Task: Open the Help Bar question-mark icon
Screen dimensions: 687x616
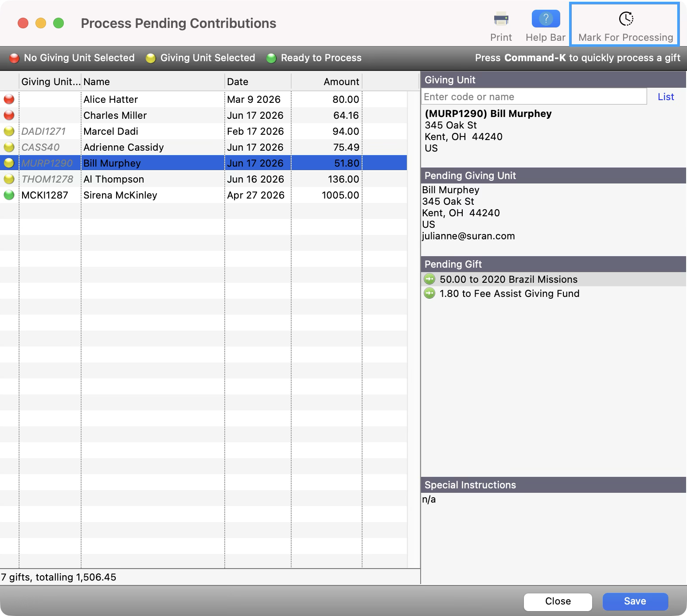Action: point(546,19)
